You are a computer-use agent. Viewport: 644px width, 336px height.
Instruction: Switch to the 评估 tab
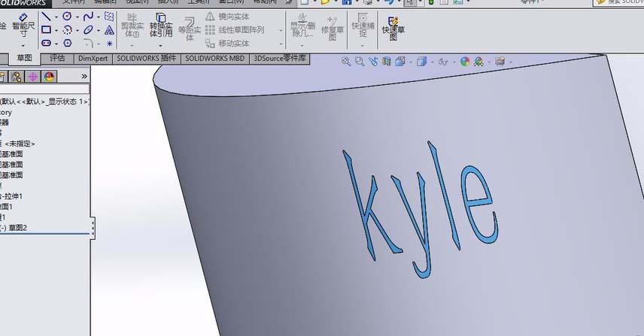pyautogui.click(x=57, y=59)
